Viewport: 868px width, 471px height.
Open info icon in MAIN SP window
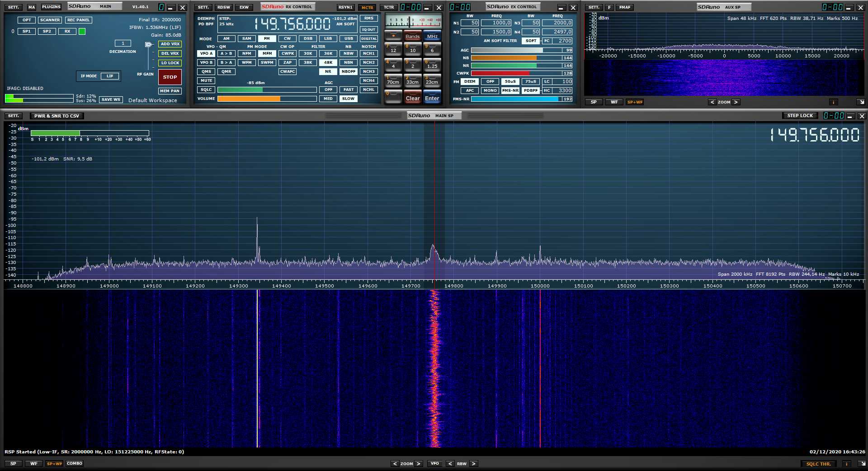846,464
